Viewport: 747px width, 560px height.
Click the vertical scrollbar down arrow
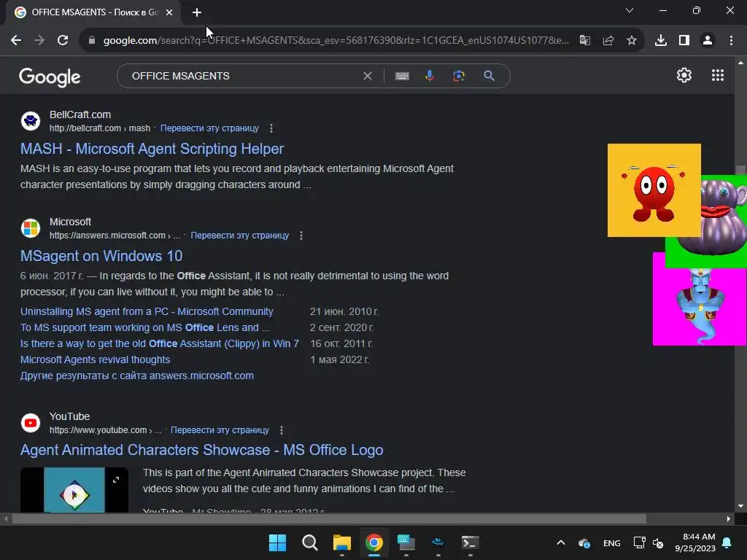pyautogui.click(x=741, y=506)
